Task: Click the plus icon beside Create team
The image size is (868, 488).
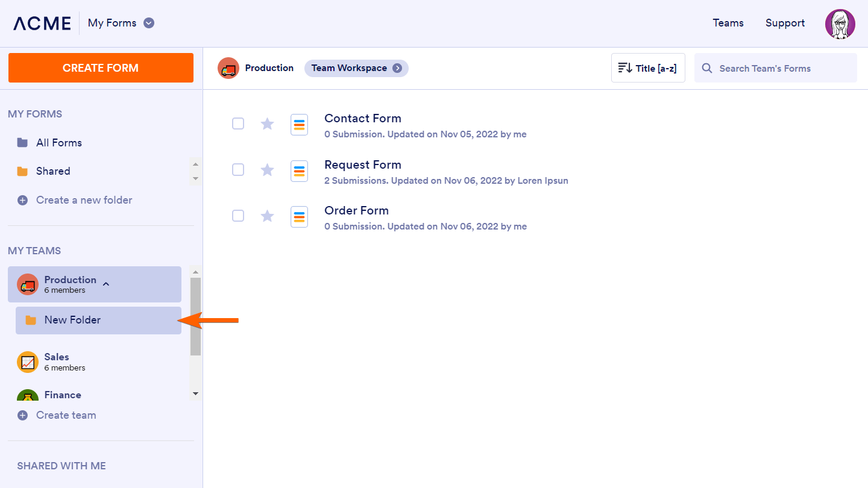Action: [x=23, y=415]
